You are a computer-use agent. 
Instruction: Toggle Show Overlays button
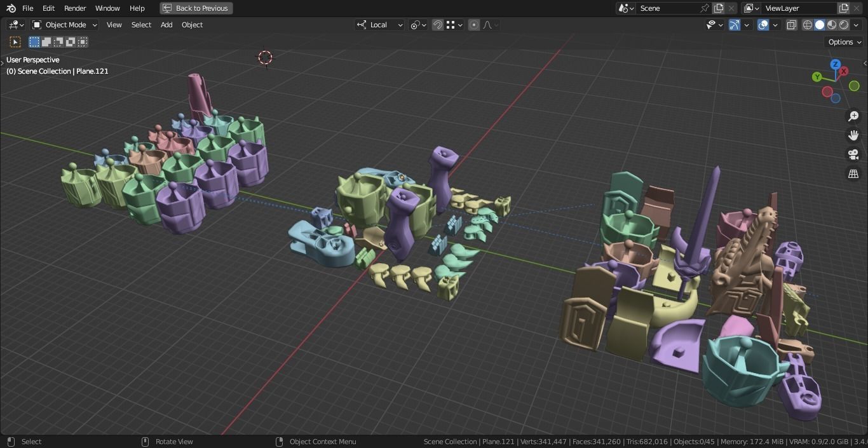763,25
